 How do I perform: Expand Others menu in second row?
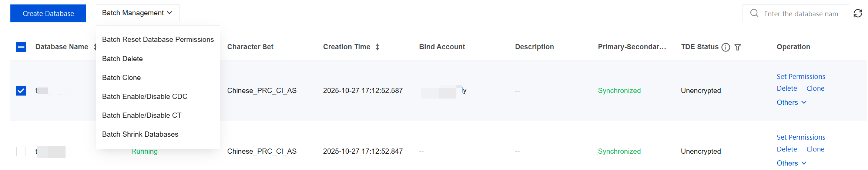(x=791, y=163)
